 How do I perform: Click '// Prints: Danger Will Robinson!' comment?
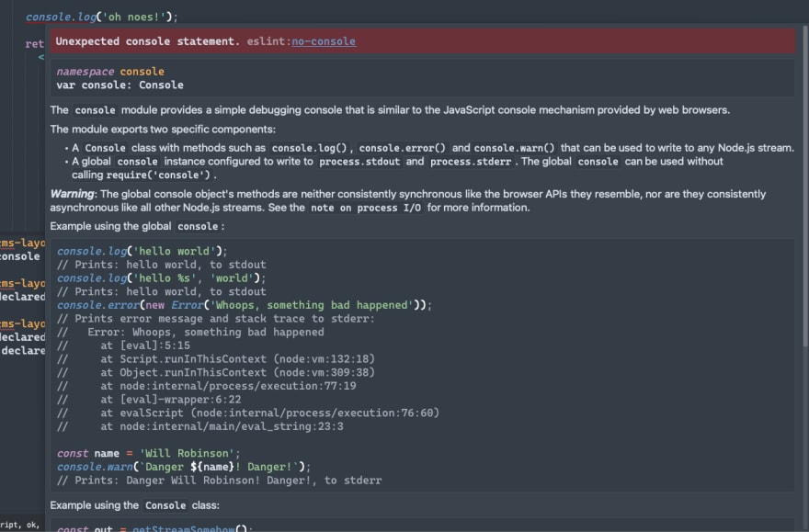(220, 481)
